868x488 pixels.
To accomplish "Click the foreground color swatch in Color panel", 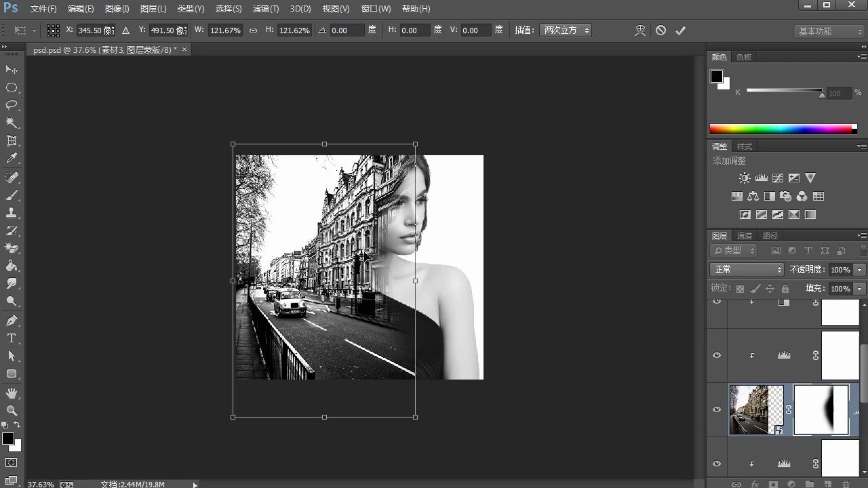I will [717, 77].
